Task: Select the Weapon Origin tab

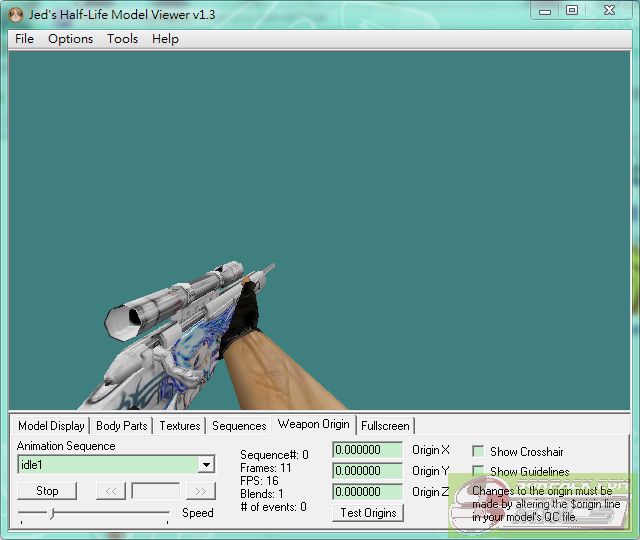Action: click(x=313, y=424)
